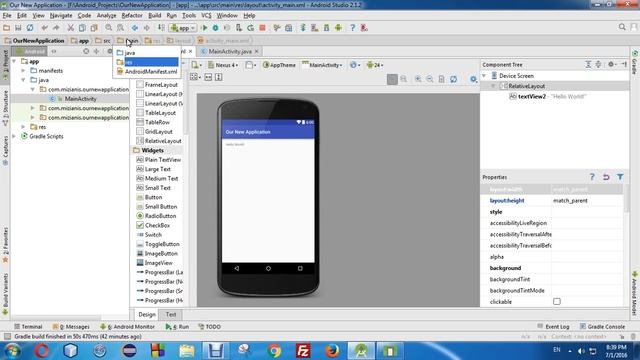The height and width of the screenshot is (360, 640).
Task: Select AndroidManifest.xml in the popup list
Action: point(147,71)
